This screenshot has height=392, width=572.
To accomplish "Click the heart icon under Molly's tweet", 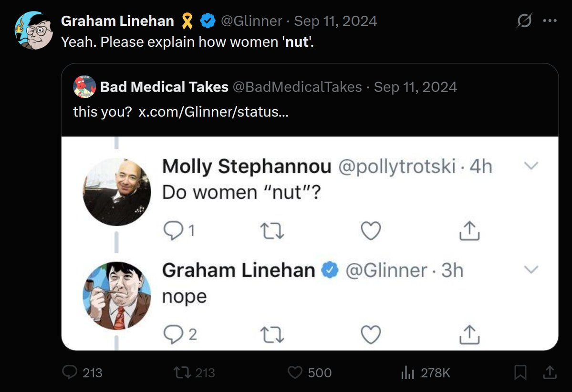I will pyautogui.click(x=371, y=230).
